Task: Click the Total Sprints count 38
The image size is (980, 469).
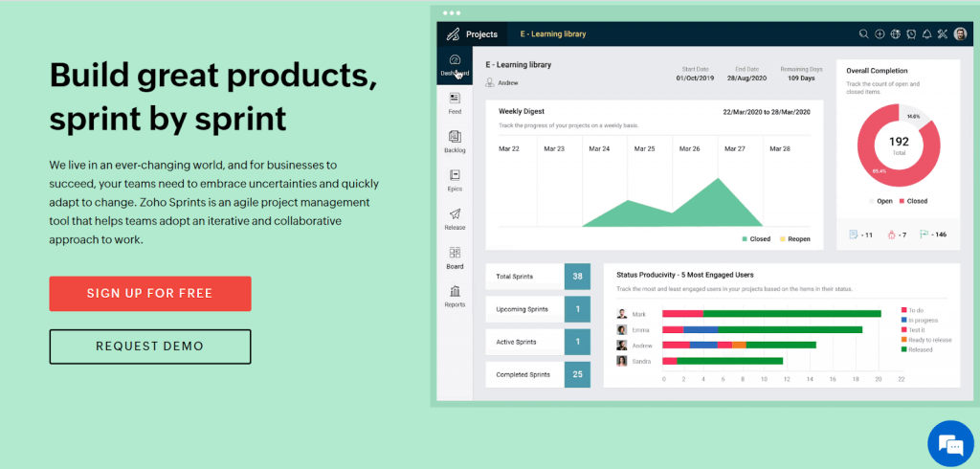Action: [x=577, y=277]
